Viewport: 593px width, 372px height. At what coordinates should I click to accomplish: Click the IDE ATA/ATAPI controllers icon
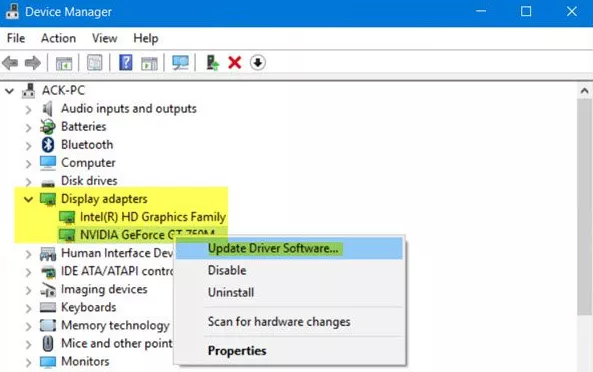48,272
